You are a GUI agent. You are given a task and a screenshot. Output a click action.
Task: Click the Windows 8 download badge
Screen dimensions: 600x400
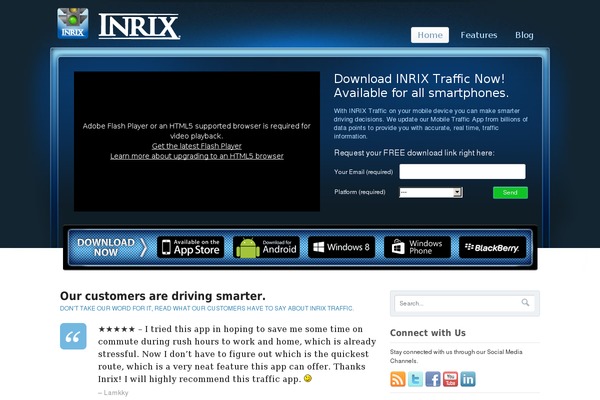[x=341, y=247]
